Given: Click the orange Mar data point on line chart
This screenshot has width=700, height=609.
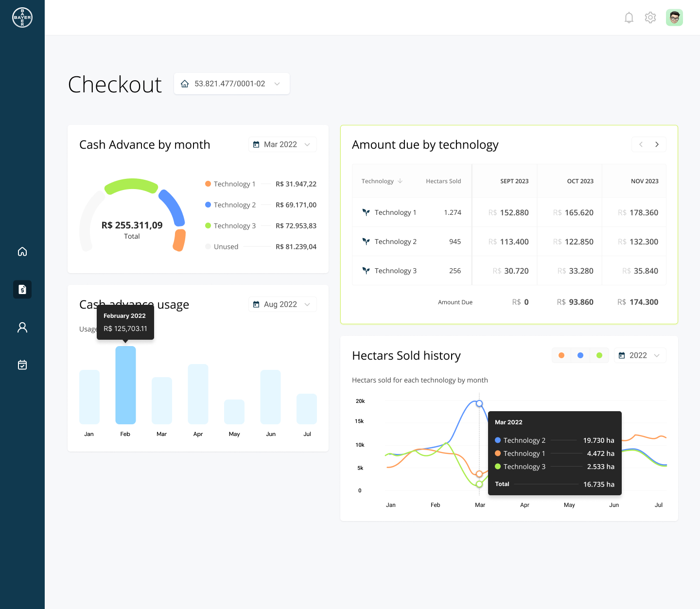Looking at the screenshot, I should (479, 474).
